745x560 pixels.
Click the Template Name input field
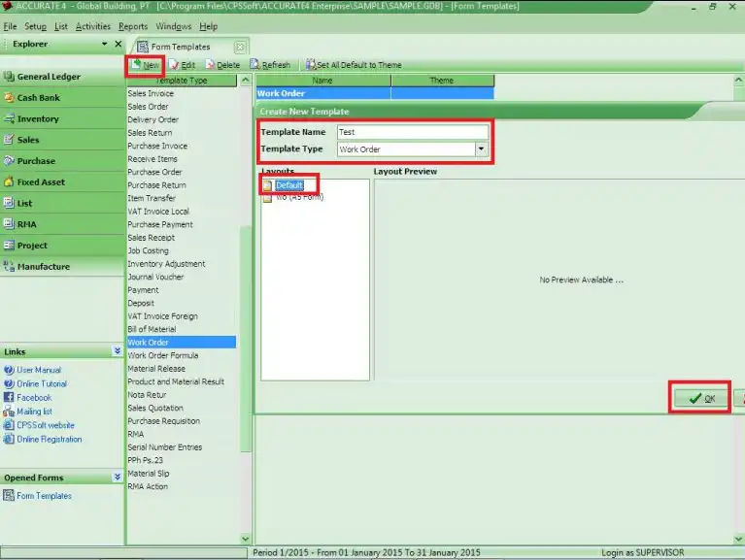pos(413,132)
